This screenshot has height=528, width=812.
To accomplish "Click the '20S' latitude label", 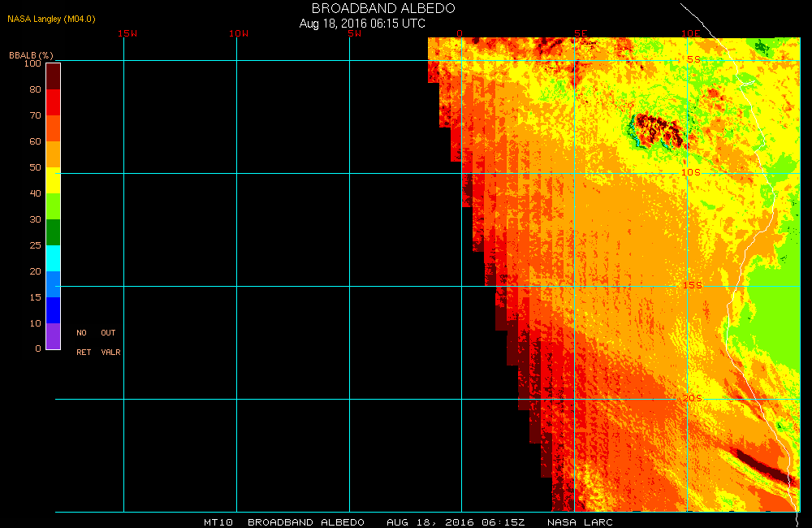I will click(693, 398).
